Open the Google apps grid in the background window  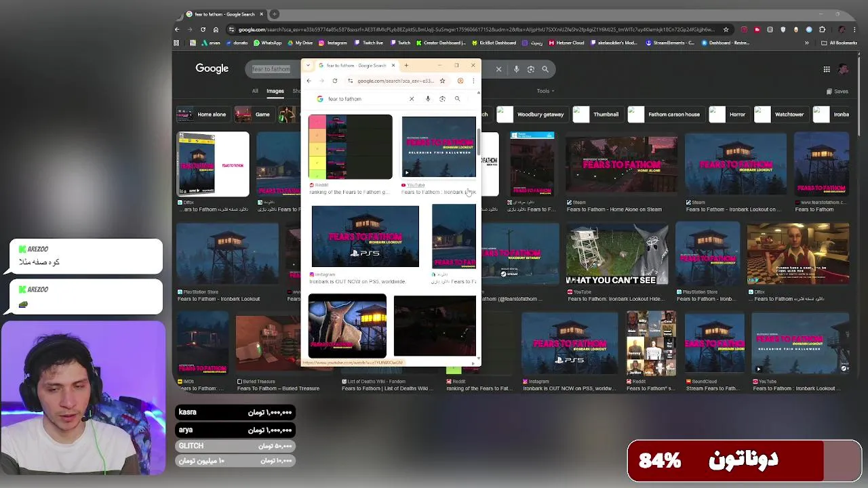[827, 69]
